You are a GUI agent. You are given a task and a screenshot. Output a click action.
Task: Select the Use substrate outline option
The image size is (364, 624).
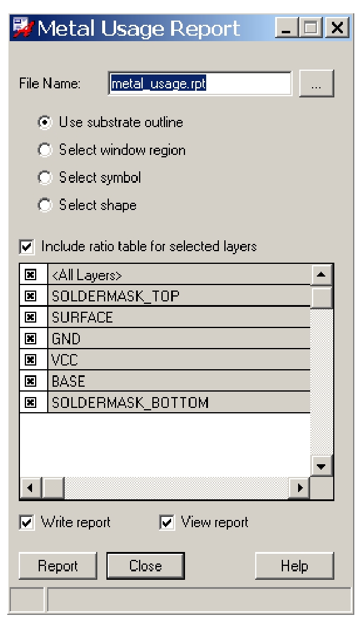tap(45, 123)
